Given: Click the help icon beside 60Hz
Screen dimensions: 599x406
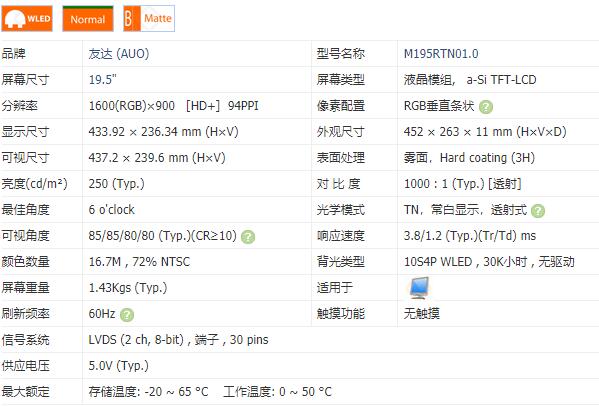Looking at the screenshot, I should tap(127, 315).
